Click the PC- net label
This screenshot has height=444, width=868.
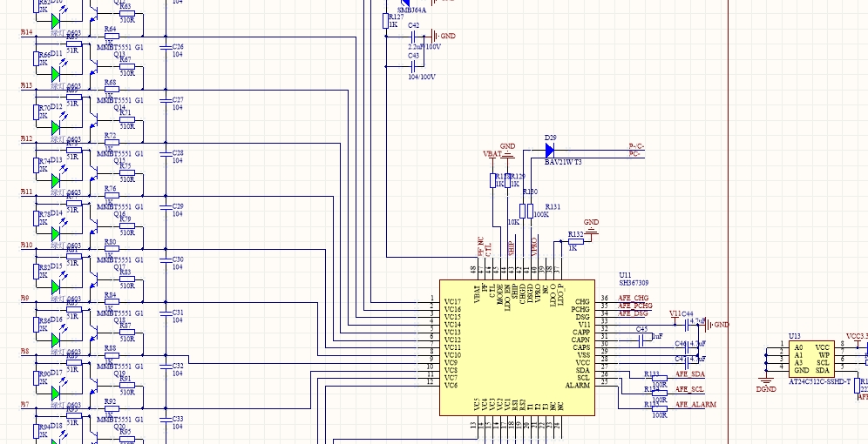pyautogui.click(x=634, y=154)
